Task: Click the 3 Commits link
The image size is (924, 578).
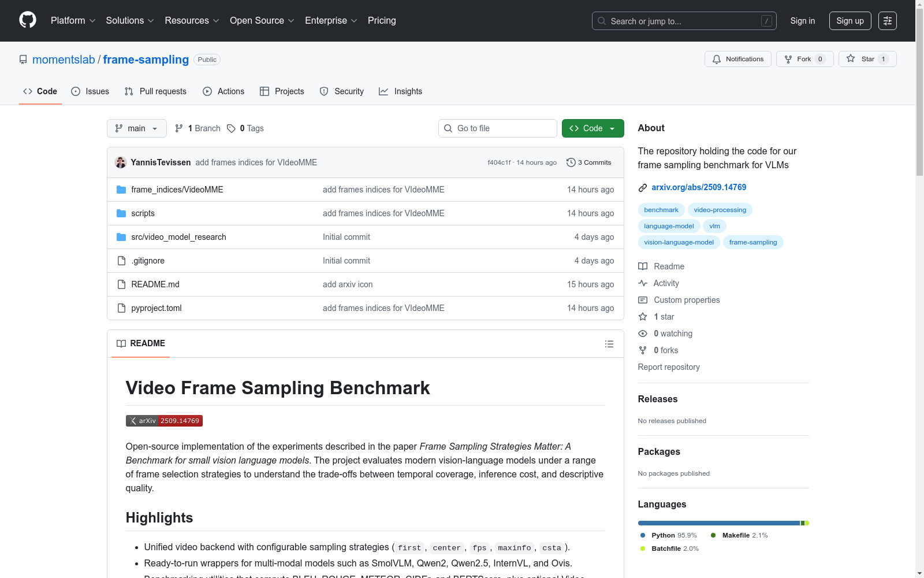Action: 589,162
